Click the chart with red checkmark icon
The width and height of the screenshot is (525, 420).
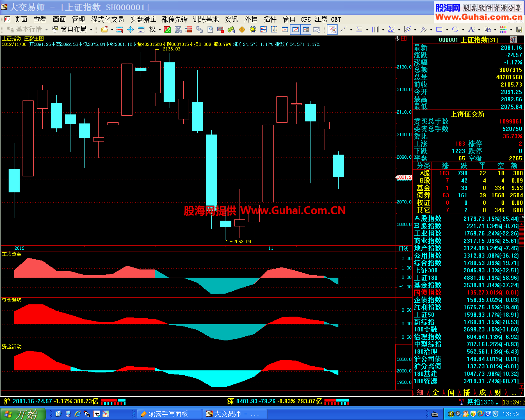point(221,30)
